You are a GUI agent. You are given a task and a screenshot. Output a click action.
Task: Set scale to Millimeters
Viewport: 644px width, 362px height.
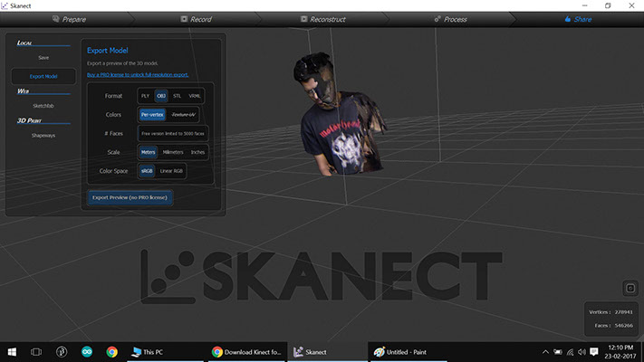point(173,152)
